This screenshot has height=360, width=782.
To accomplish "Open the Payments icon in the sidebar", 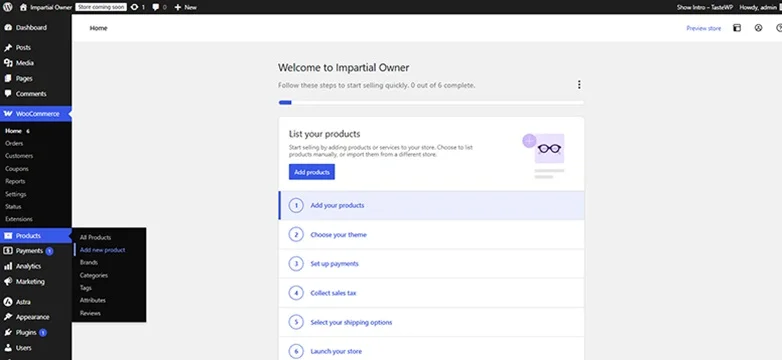I will (x=7, y=251).
